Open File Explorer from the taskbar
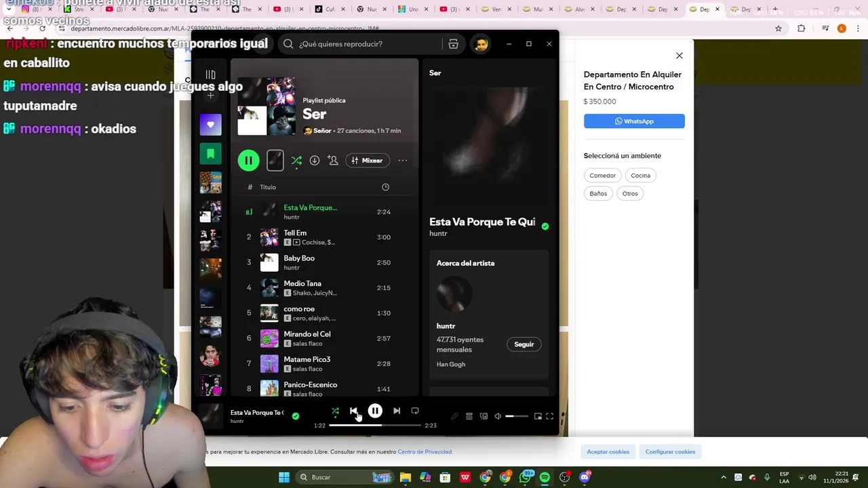The width and height of the screenshot is (868, 488). point(406,477)
